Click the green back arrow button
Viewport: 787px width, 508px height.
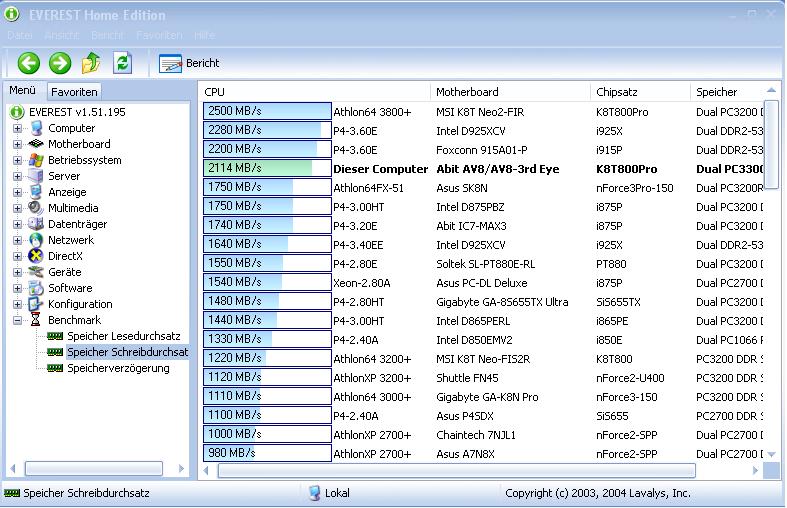coord(29,63)
